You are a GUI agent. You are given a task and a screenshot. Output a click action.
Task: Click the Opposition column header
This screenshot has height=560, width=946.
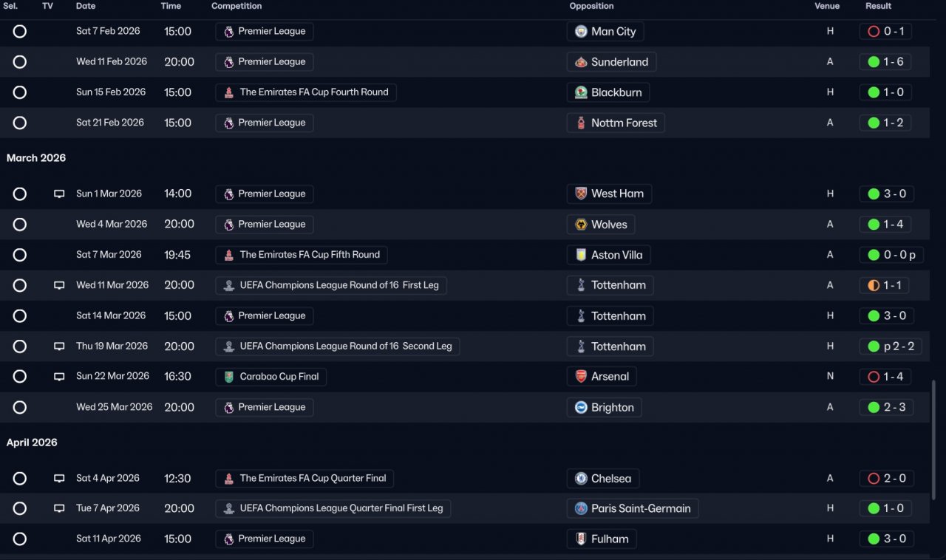pyautogui.click(x=591, y=6)
